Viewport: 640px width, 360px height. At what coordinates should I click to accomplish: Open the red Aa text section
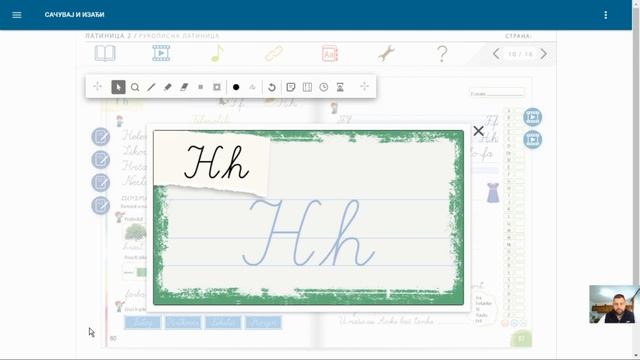click(x=330, y=53)
